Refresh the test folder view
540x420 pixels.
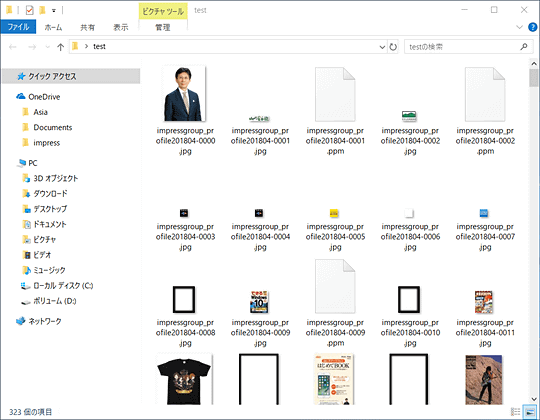393,47
